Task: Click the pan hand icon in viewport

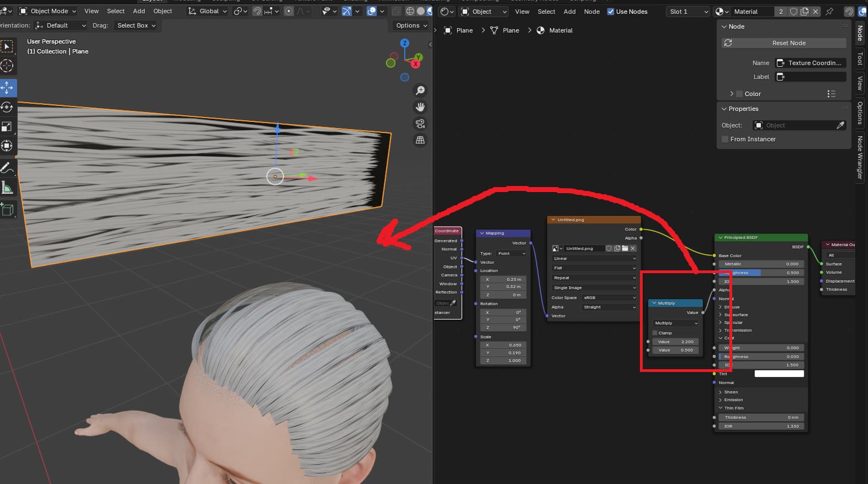Action: [420, 107]
